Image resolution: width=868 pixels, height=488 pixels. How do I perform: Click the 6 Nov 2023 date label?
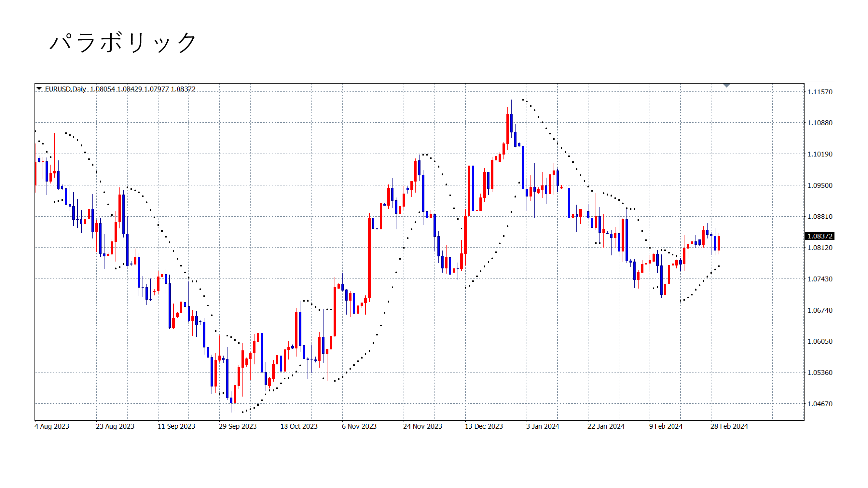(359, 427)
